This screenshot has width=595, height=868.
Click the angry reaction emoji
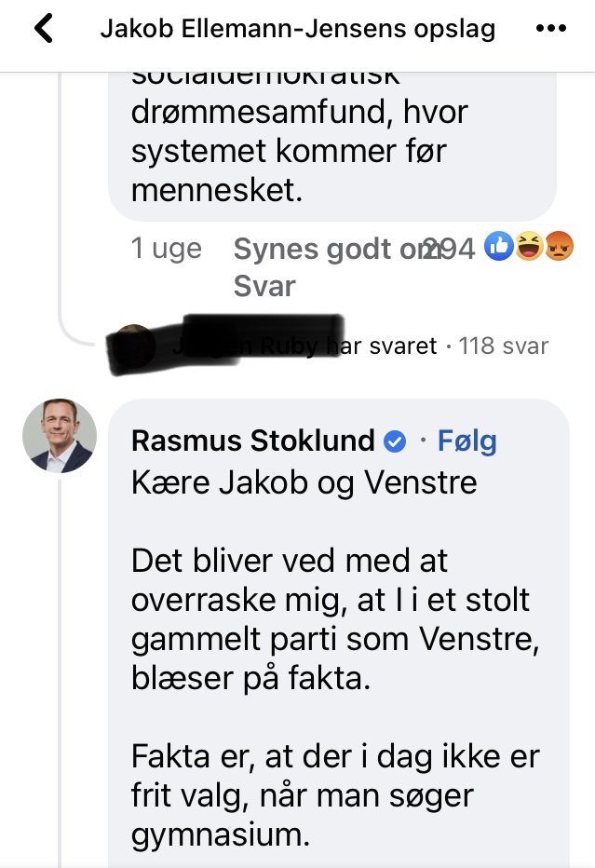558,248
